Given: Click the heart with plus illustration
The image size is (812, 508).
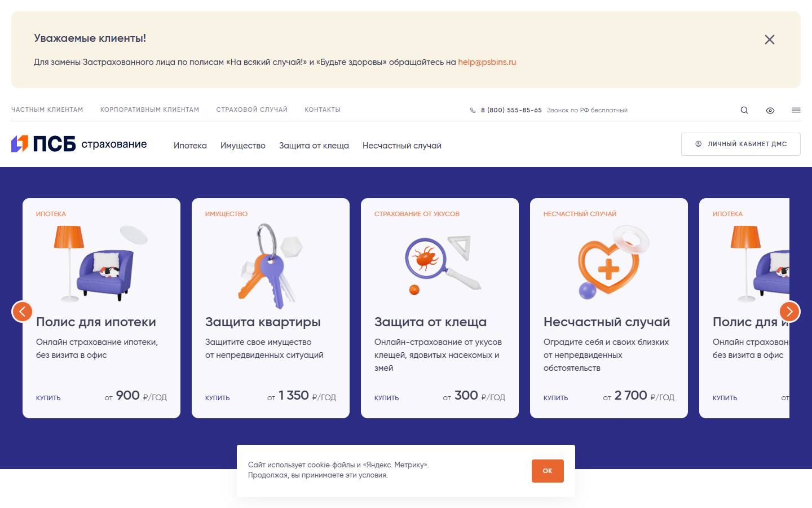Looking at the screenshot, I should 614,261.
